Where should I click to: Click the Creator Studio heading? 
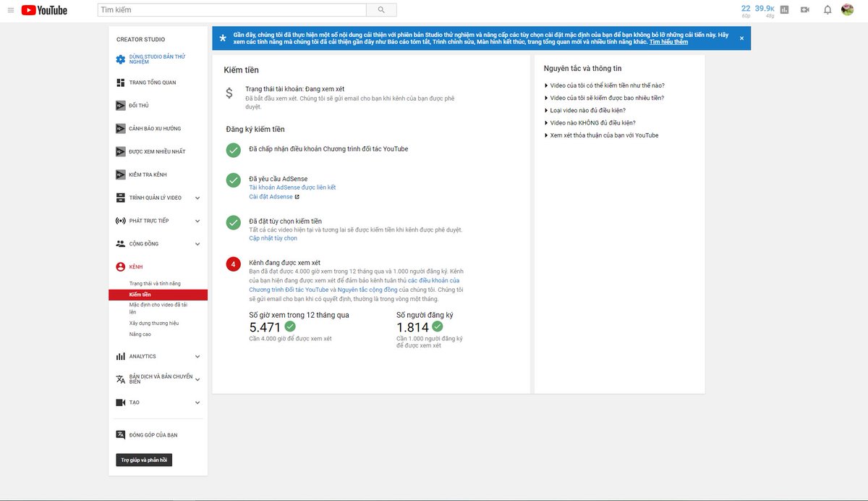(140, 39)
